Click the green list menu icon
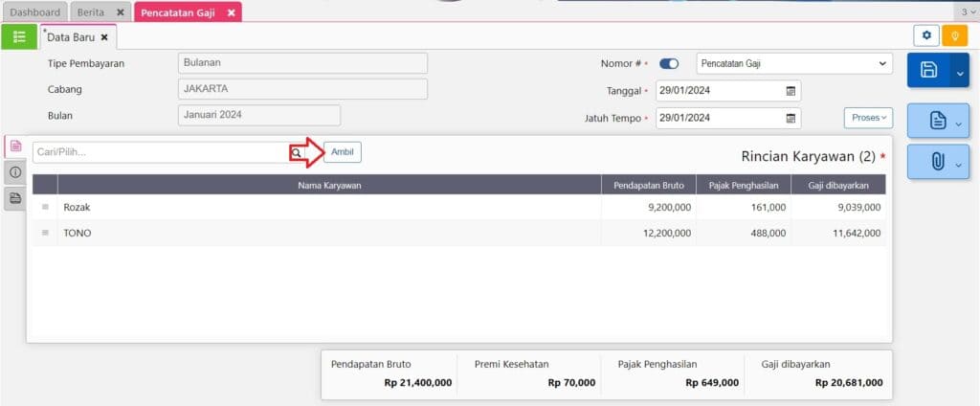The image size is (980, 406). [19, 36]
